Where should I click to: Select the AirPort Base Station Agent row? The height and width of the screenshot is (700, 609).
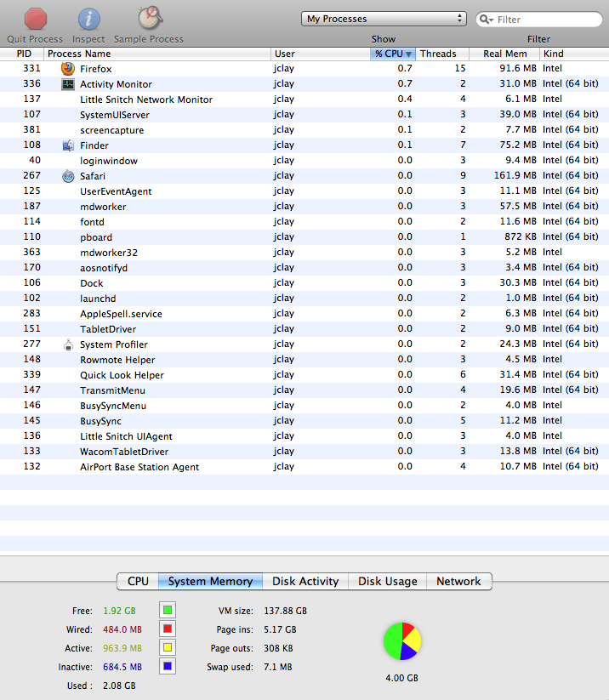coord(304,466)
